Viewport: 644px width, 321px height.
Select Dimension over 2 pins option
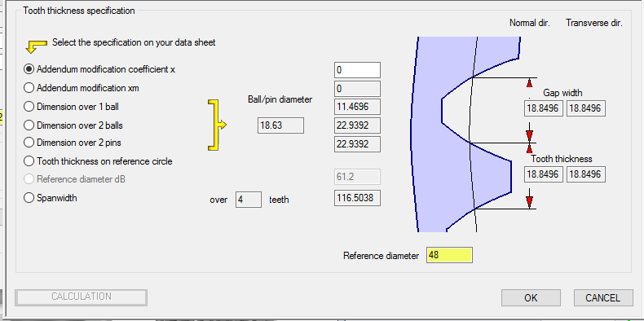(x=29, y=143)
